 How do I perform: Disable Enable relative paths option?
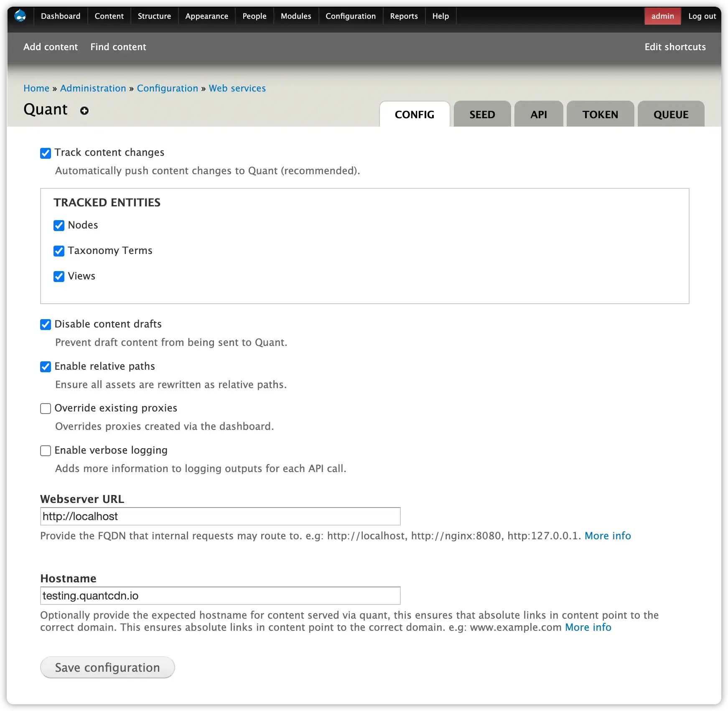click(x=45, y=367)
